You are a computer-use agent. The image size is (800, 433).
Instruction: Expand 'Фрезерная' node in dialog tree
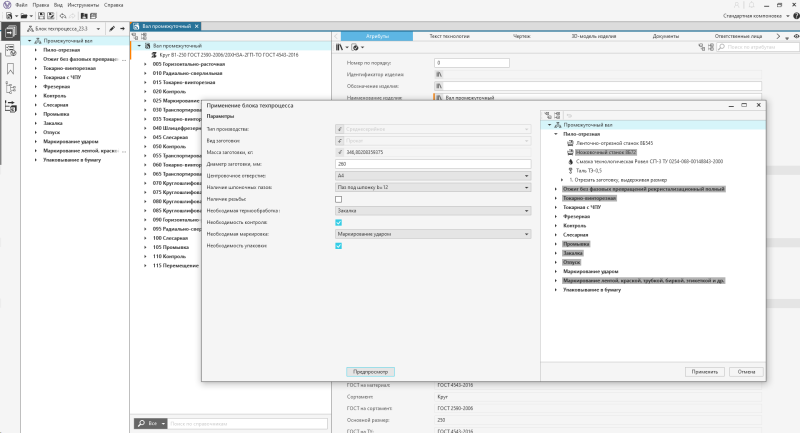pyautogui.click(x=556, y=216)
